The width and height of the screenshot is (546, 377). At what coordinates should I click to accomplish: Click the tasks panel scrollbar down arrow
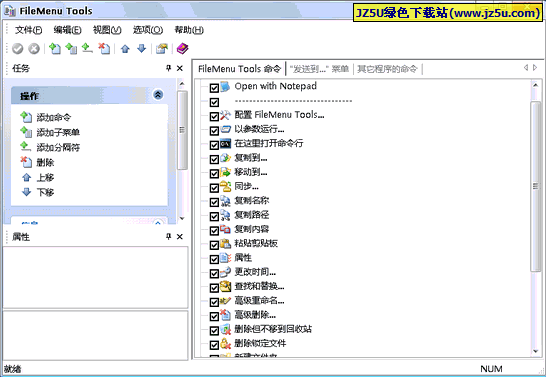point(181,219)
